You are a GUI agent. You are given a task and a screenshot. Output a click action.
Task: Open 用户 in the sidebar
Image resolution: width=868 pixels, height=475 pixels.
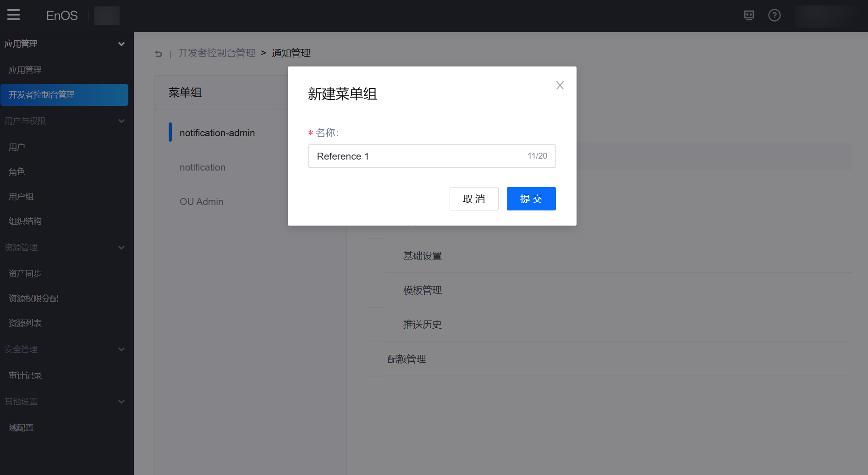pyautogui.click(x=17, y=147)
